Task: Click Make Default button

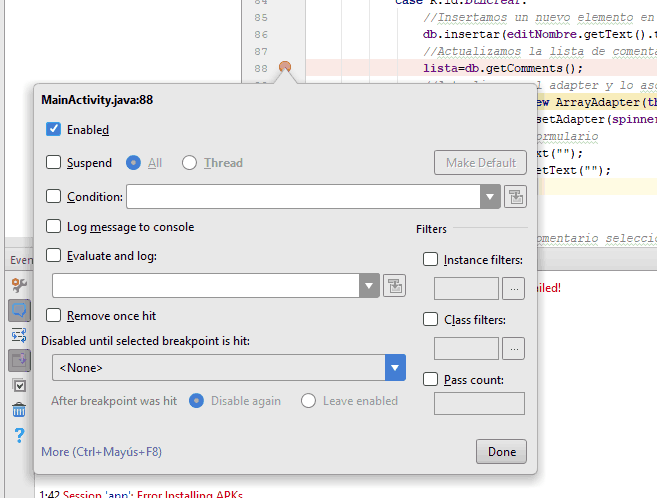Action: (x=480, y=163)
